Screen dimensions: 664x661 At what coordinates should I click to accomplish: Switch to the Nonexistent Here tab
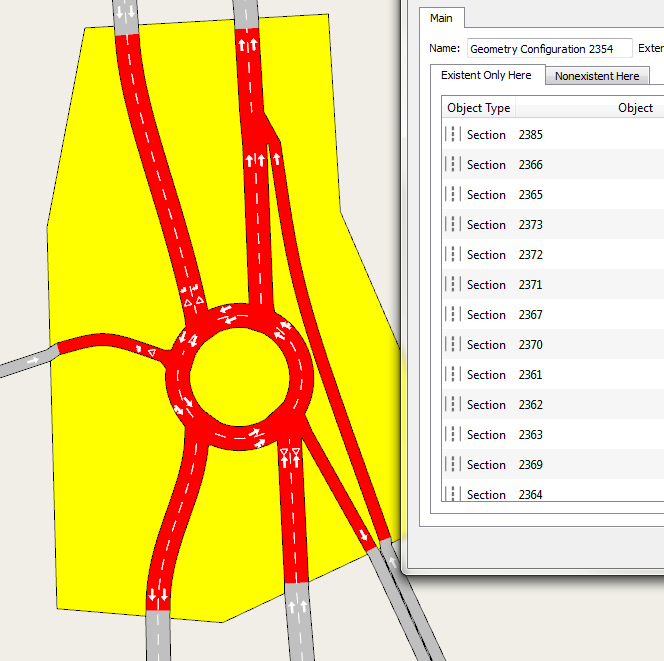pos(597,76)
